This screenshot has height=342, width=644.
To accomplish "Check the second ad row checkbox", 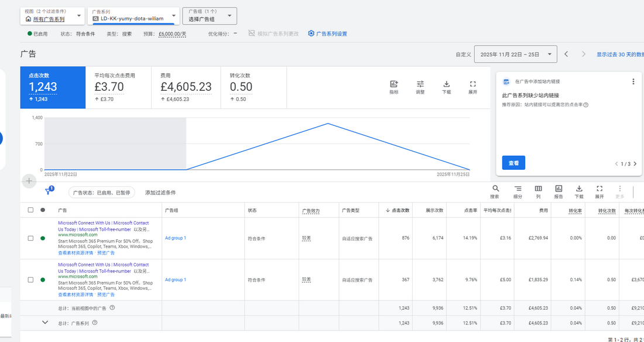I will tap(30, 280).
